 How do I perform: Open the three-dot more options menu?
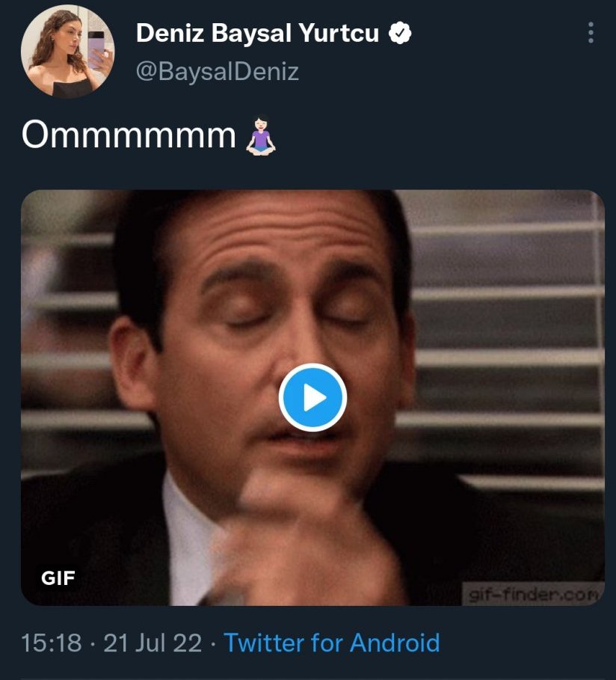(x=591, y=33)
